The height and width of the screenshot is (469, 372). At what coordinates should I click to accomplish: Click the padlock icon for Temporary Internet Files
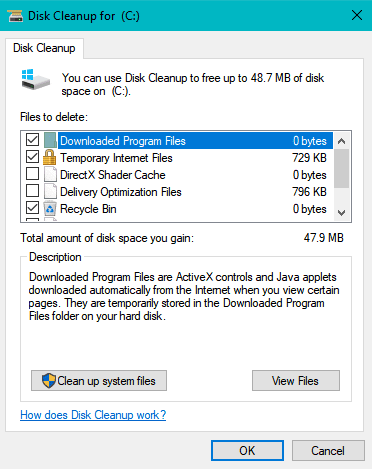(49, 157)
